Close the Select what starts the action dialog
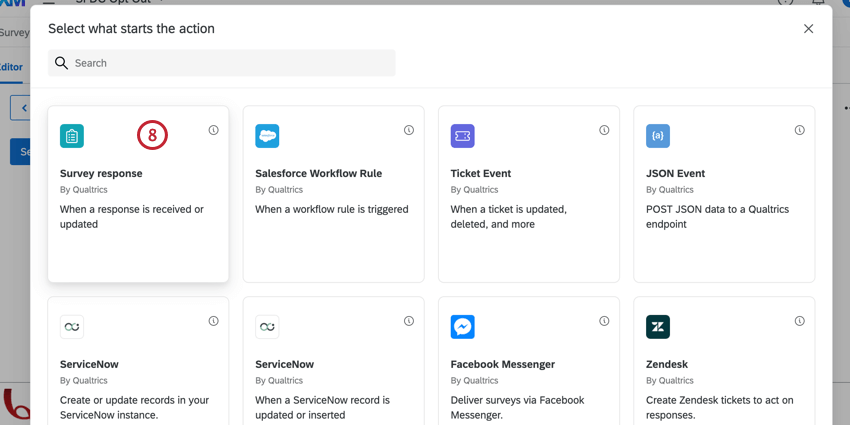The image size is (850, 425). [x=808, y=29]
